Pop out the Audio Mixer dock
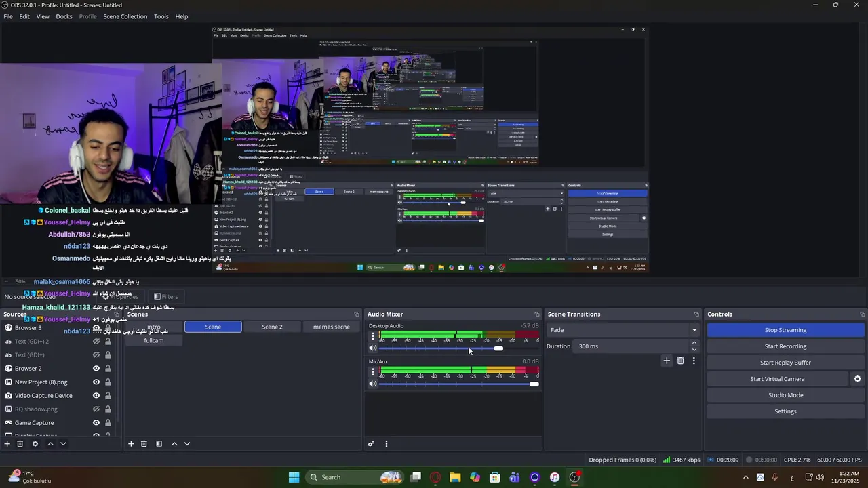 537,314
